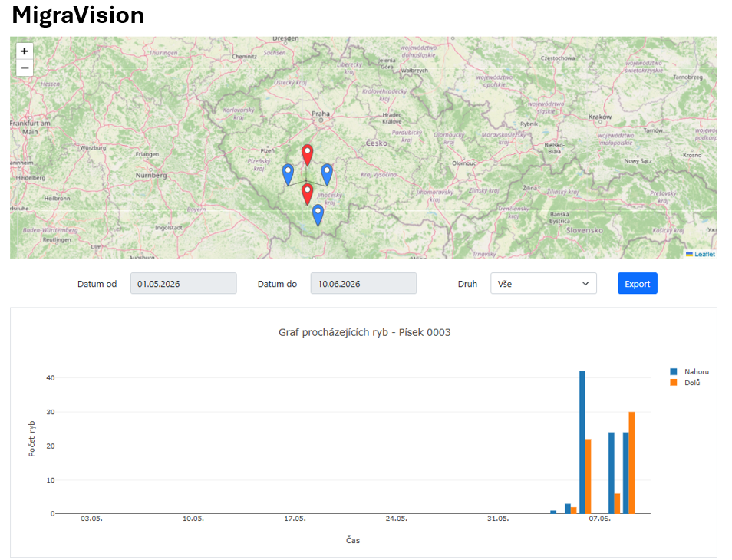
Task: Toggle the Dolů legend series
Action: tap(685, 383)
